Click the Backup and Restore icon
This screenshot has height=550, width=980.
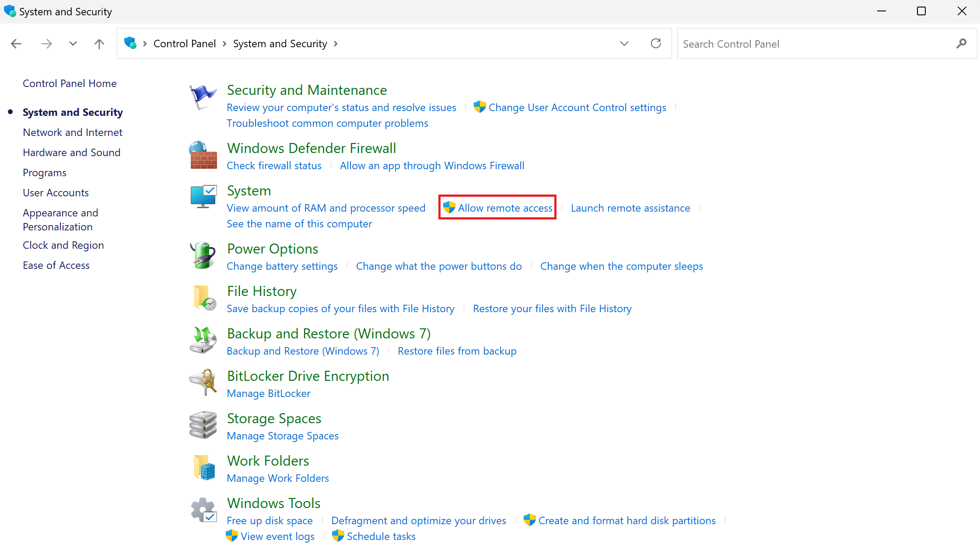coord(203,340)
